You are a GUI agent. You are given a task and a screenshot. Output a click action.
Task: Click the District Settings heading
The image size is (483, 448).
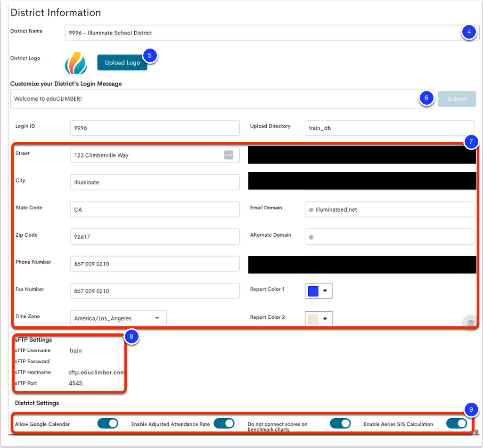(x=37, y=403)
